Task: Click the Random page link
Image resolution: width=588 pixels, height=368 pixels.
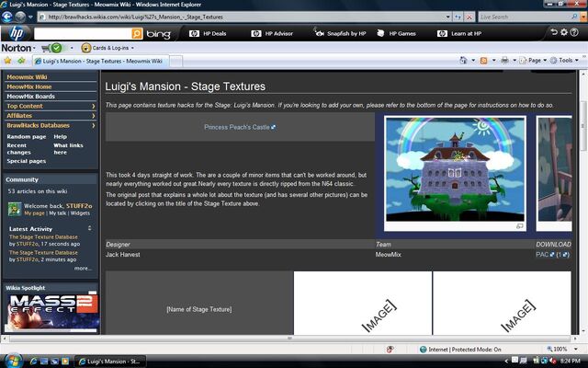Action: 27,137
